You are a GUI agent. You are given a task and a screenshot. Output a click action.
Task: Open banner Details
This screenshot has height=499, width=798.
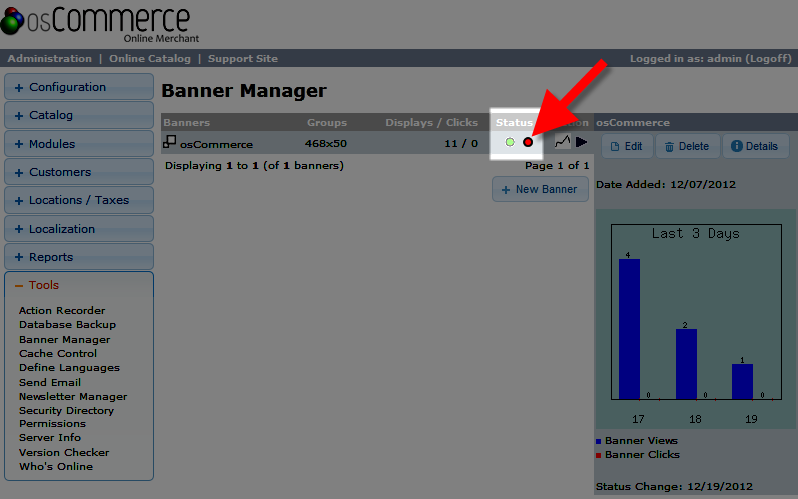[754, 146]
